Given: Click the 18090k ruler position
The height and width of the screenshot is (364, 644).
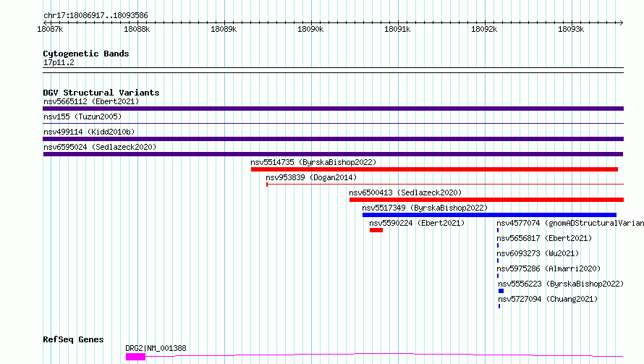Looking at the screenshot, I should click(x=310, y=29).
